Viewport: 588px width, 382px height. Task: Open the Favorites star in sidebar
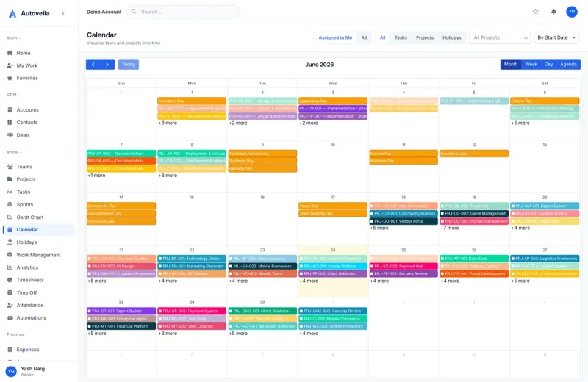10,78
